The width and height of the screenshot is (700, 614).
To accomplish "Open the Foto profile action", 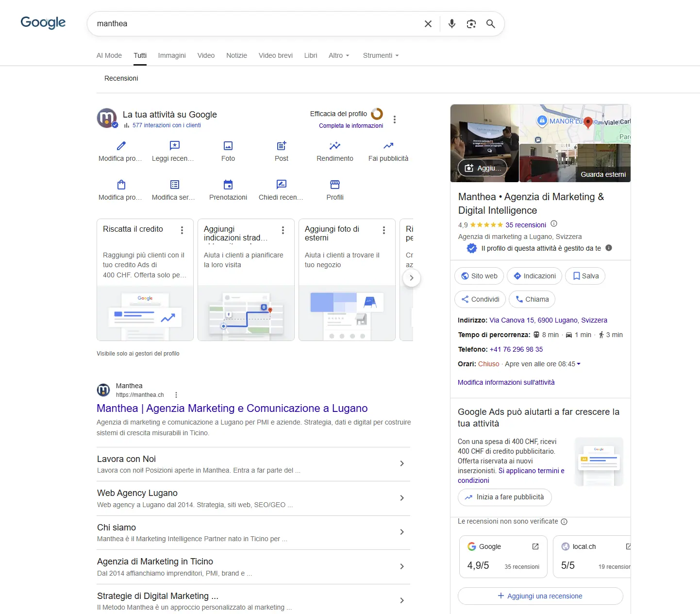I will (228, 152).
